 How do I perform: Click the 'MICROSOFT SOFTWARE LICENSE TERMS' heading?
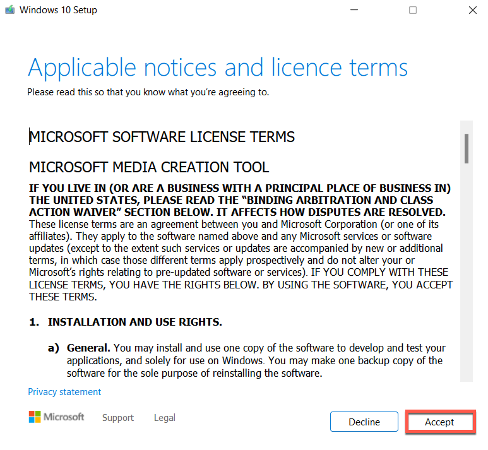coord(162,137)
